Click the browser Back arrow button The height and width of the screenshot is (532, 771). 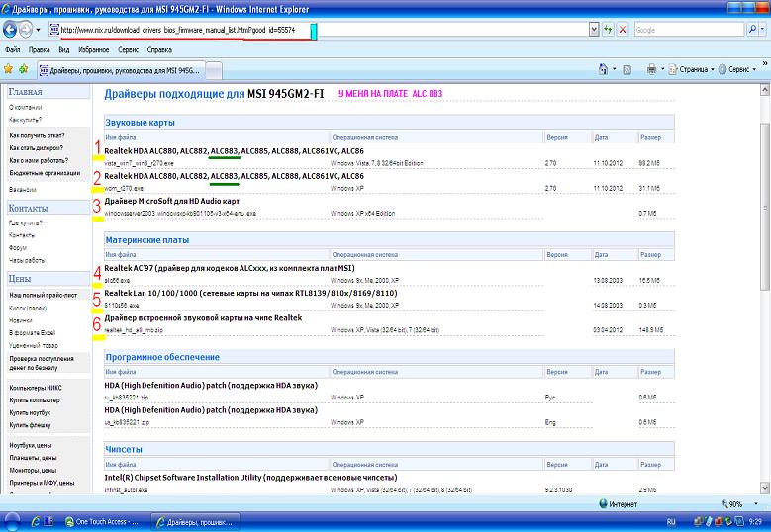click(10, 30)
